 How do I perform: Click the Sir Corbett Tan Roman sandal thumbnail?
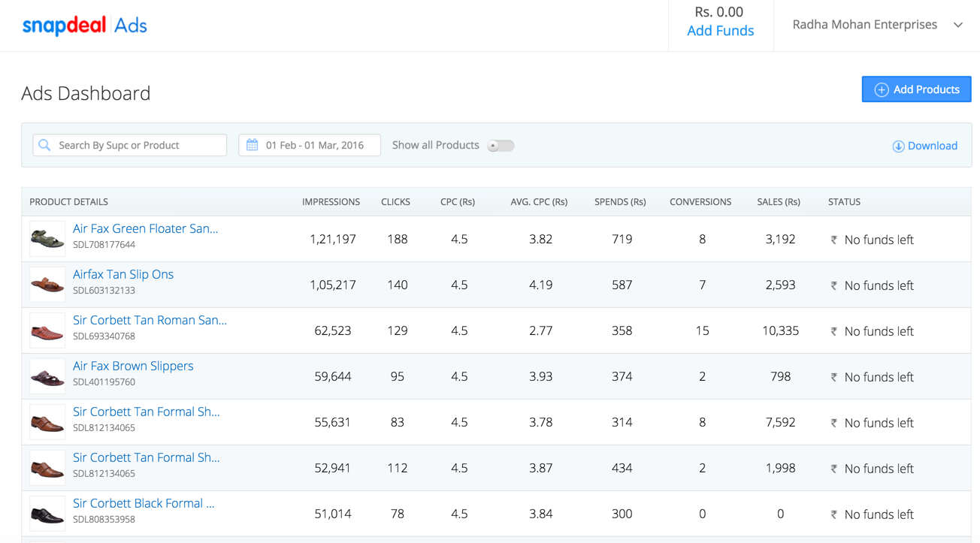47,330
